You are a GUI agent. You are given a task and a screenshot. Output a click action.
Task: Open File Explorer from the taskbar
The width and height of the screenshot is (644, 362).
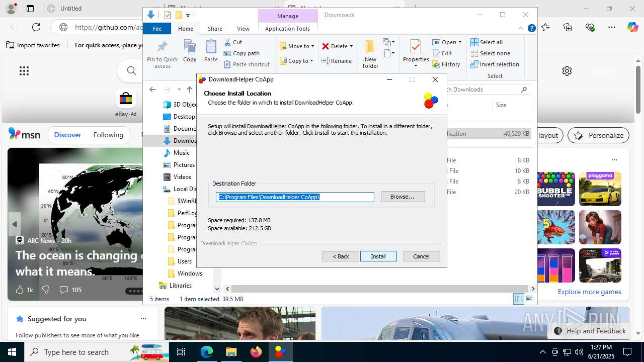tap(231, 352)
